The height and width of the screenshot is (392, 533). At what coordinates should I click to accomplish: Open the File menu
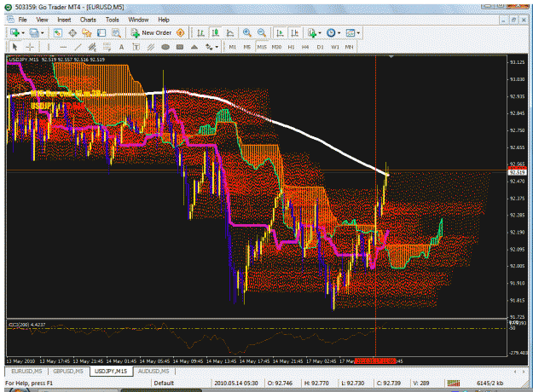click(23, 20)
